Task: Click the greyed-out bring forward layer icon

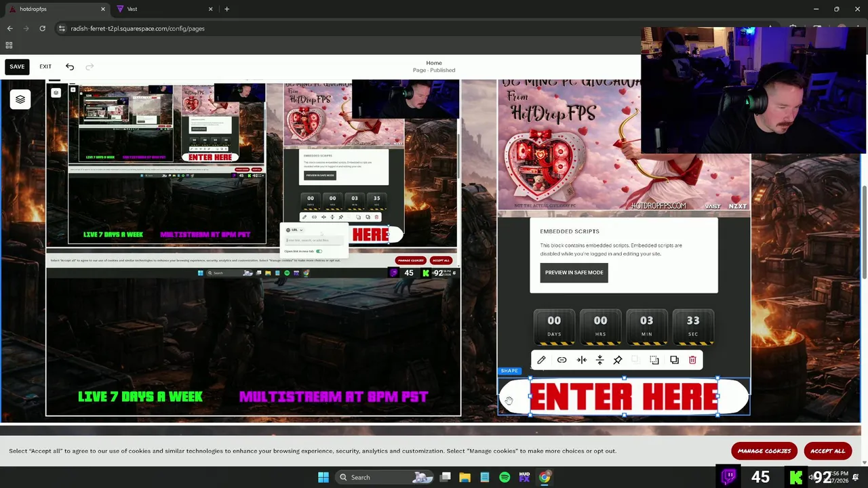Action: tap(635, 360)
